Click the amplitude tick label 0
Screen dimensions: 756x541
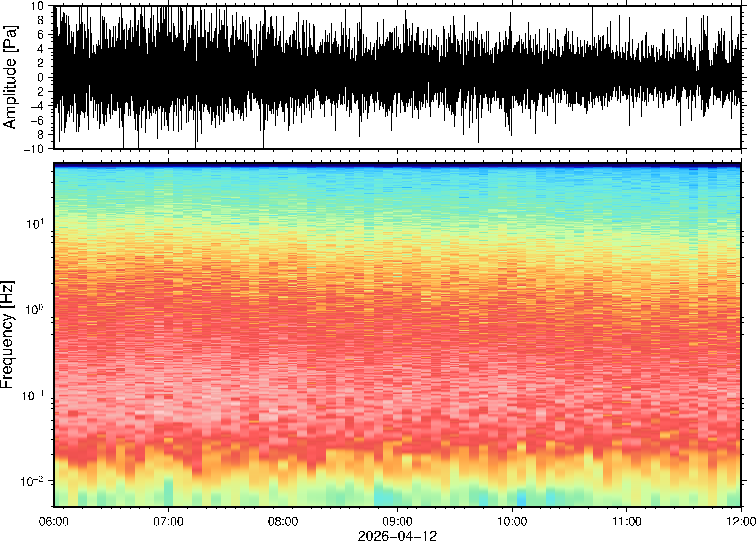[x=40, y=78]
